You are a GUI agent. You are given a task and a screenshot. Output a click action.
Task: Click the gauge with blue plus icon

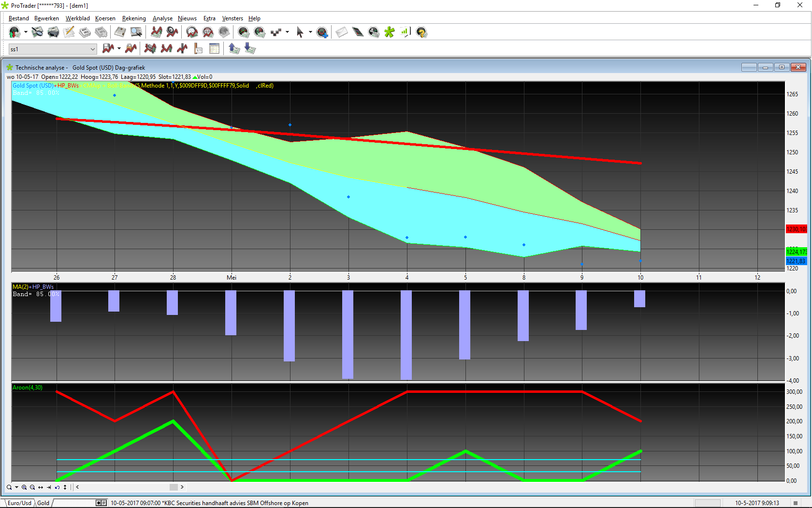(322, 32)
